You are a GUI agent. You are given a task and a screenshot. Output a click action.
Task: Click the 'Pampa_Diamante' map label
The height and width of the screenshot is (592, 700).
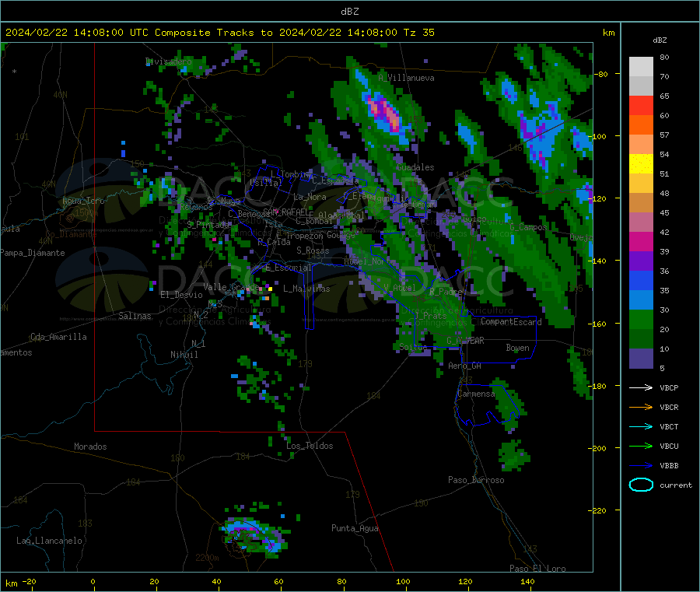coord(33,253)
